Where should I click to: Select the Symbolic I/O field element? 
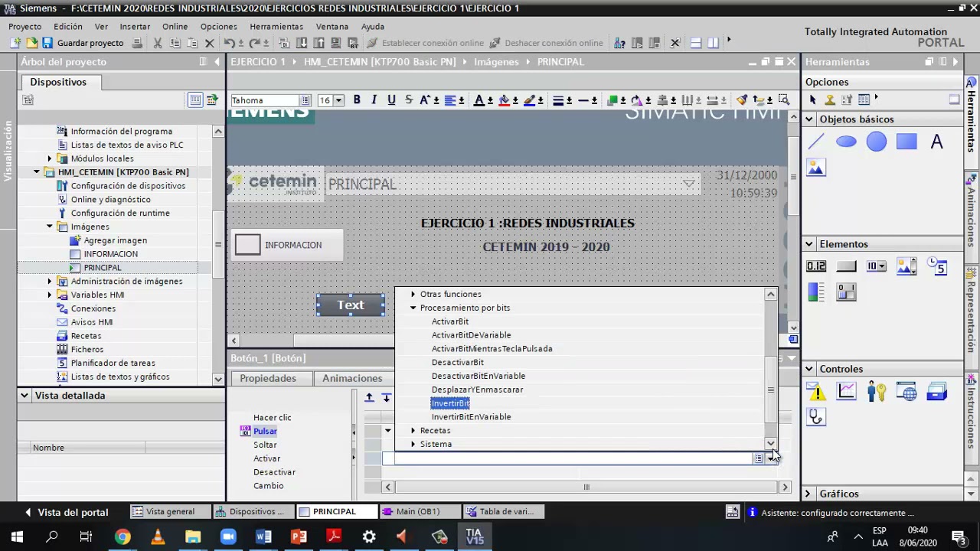pyautogui.click(x=877, y=266)
